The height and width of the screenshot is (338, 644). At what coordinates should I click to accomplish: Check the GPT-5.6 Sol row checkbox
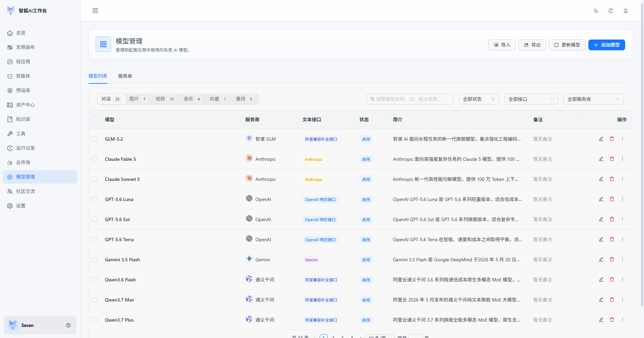[x=94, y=219]
